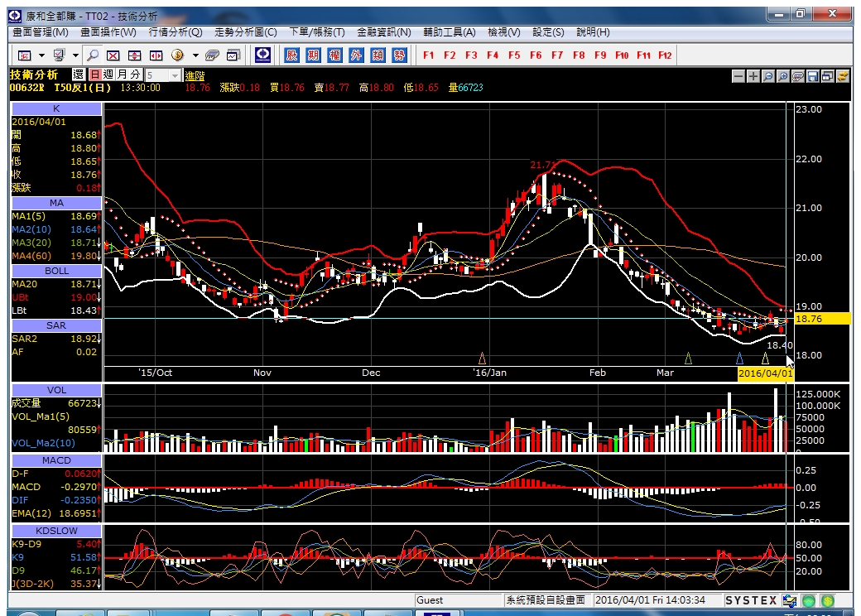
Task: Click the 進階 advanced link
Action: pos(195,76)
